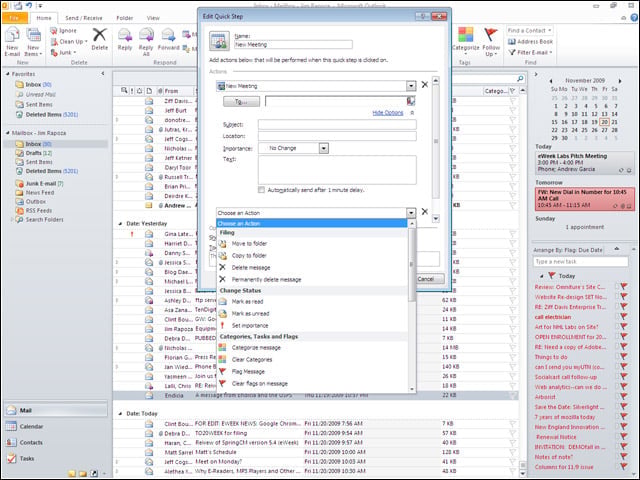The image size is (640, 480).
Task: Select the Drafts folder
Action: 34,153
